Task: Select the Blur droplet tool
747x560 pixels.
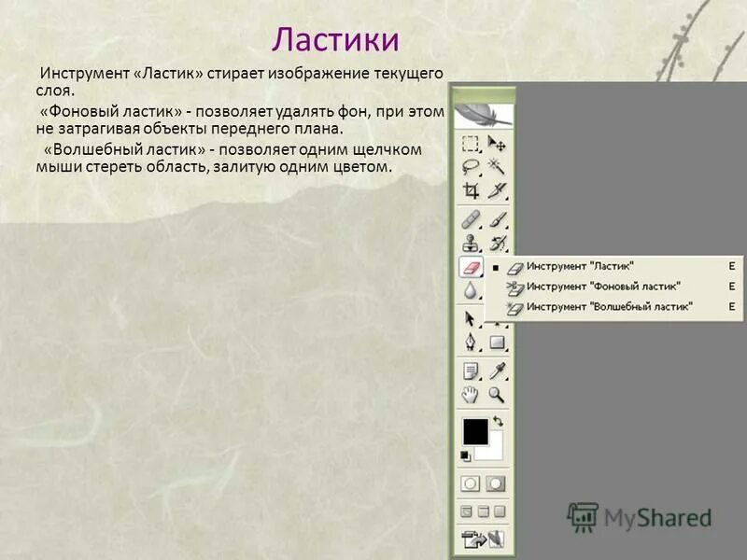Action: (x=471, y=290)
